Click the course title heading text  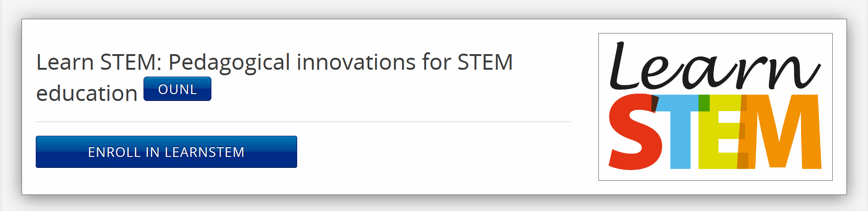click(x=274, y=62)
